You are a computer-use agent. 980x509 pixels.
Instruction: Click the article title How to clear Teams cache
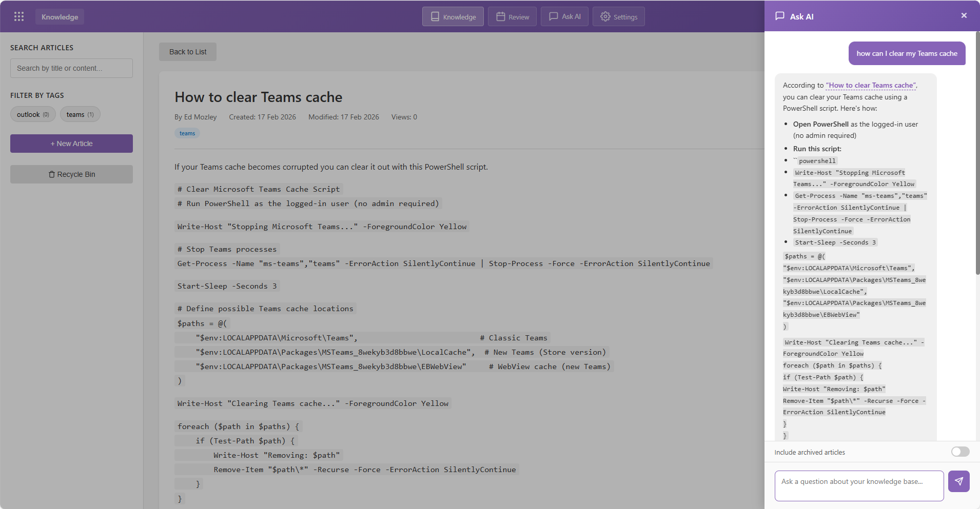(258, 97)
